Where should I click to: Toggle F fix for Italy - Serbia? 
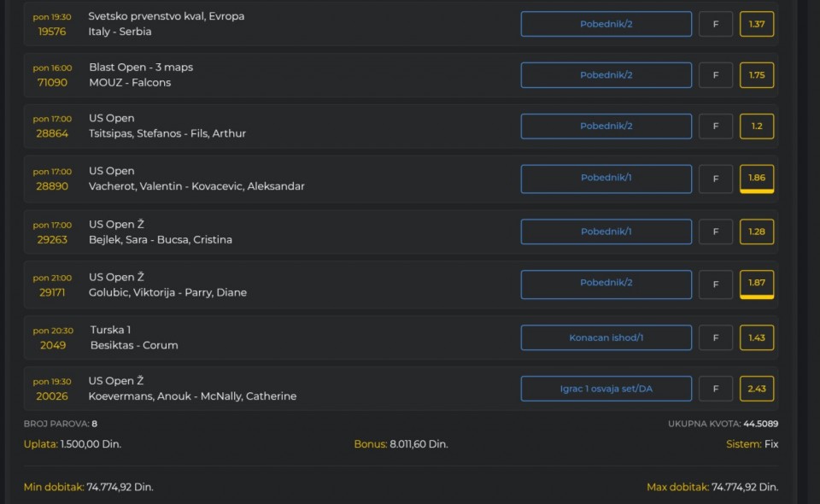(716, 24)
